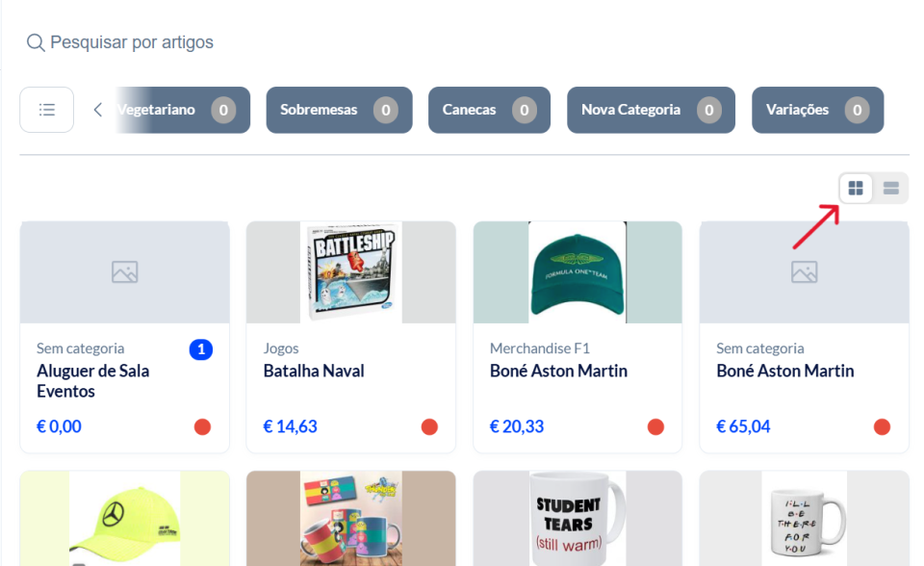Screen dimensions: 924x566
Task: Click the search magnifier icon
Action: [36, 42]
